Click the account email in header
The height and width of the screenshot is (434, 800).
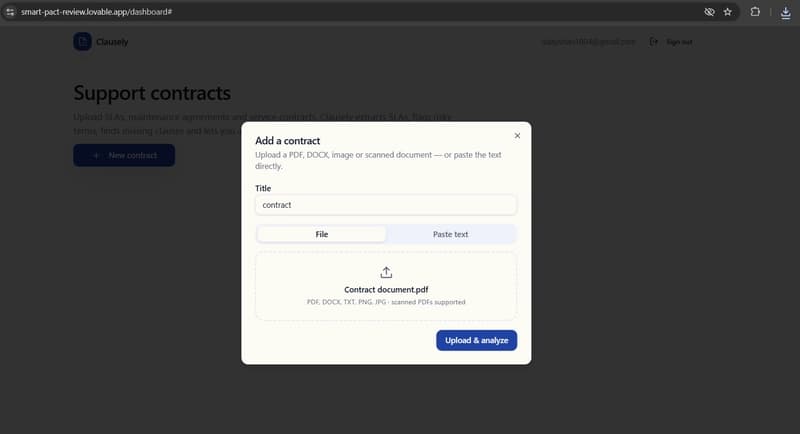coord(588,42)
